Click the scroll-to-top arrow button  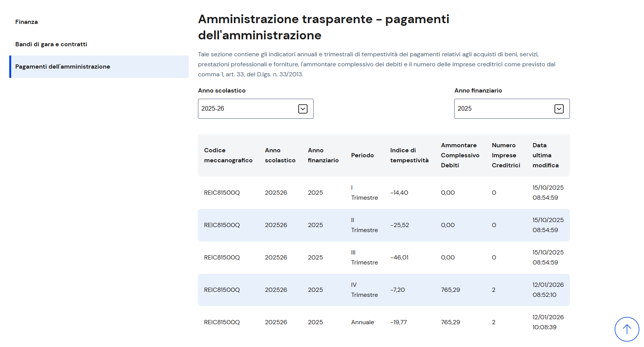click(627, 329)
